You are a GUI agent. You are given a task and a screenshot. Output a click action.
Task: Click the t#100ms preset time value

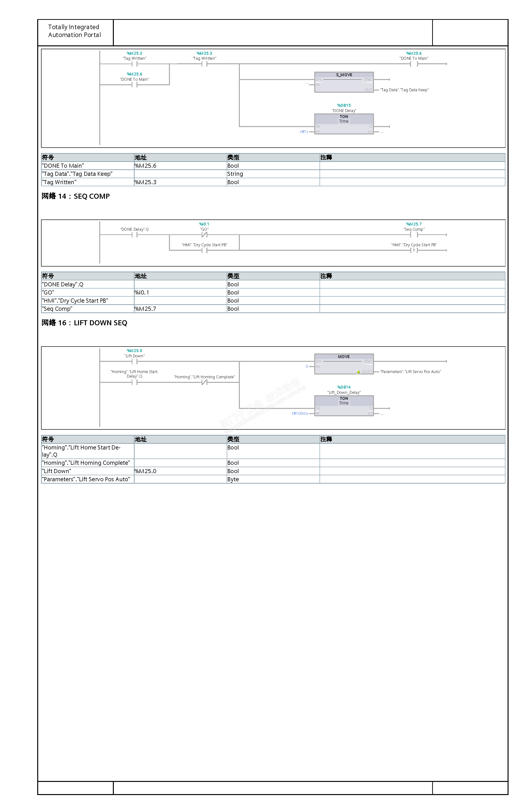(x=300, y=413)
